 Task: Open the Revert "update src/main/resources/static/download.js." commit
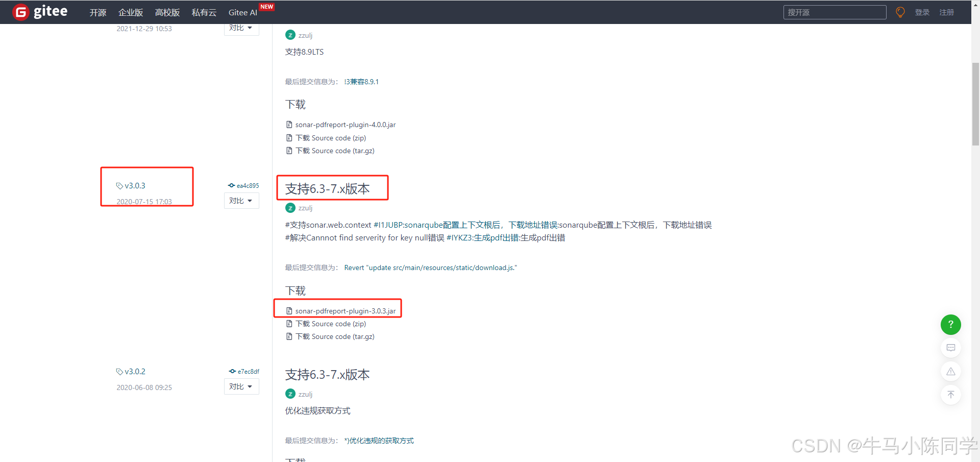[x=430, y=268]
